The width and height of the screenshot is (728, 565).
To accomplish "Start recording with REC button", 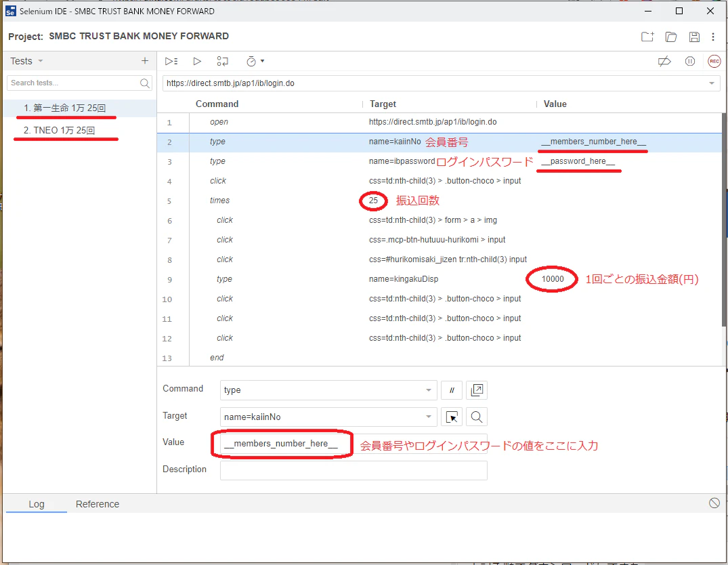I will [x=714, y=62].
